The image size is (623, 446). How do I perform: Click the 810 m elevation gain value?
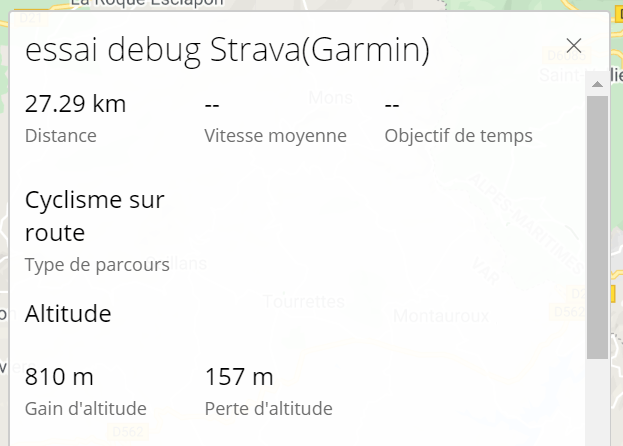(59, 377)
